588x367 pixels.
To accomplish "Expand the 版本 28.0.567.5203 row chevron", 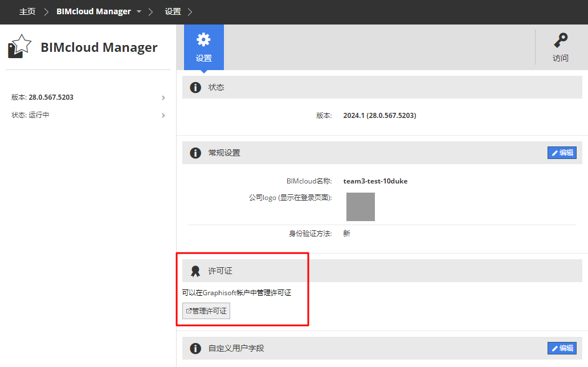I will (x=163, y=98).
